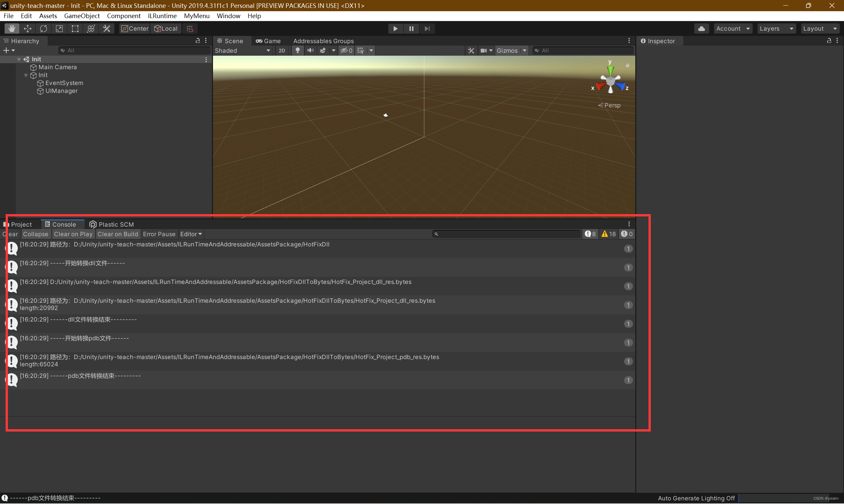Open scene effects dropdown arrow
Screen dimensions: 844x504
[x=333, y=50]
